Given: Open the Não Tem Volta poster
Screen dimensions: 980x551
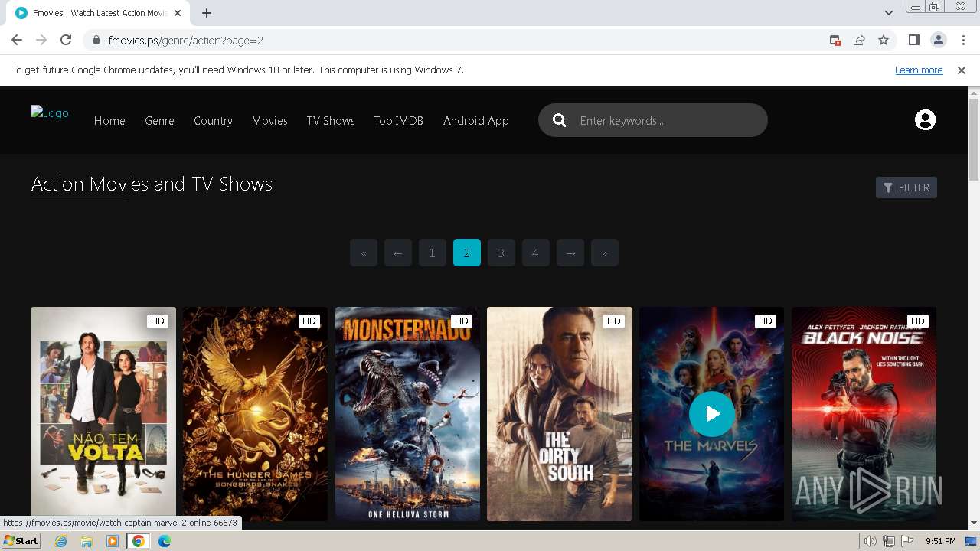Looking at the screenshot, I should (x=103, y=414).
